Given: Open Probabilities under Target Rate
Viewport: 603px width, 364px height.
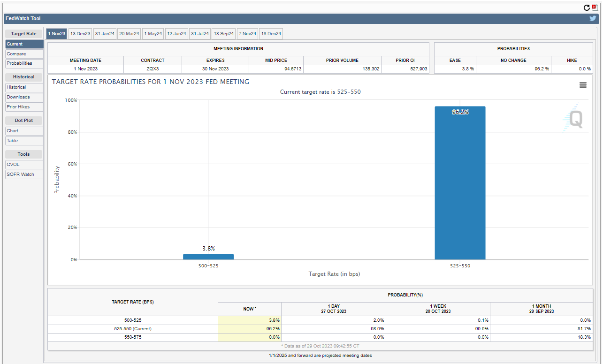Looking at the screenshot, I should (x=24, y=63).
